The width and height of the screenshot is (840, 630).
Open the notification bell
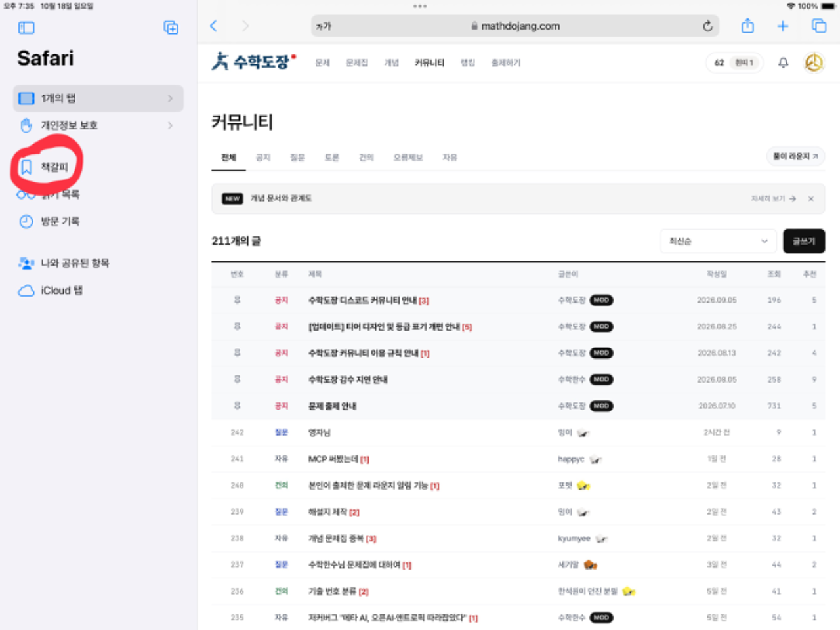coord(783,63)
